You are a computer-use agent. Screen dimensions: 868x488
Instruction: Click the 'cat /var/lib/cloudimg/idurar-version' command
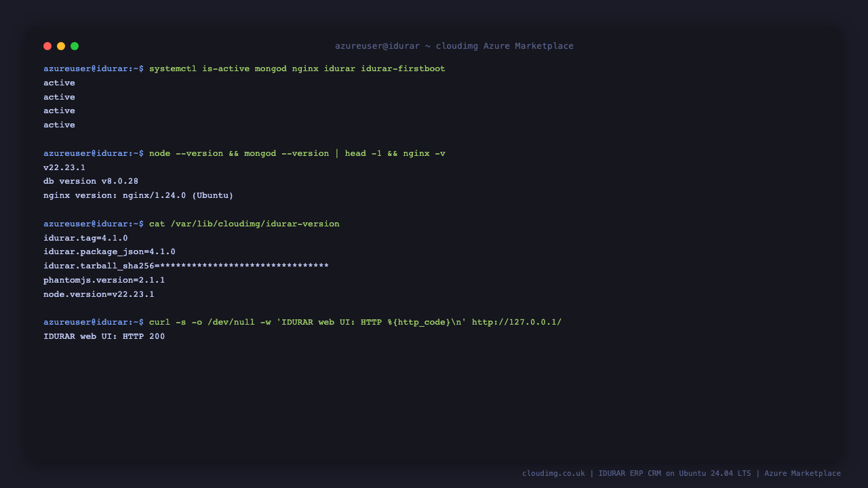pos(244,224)
